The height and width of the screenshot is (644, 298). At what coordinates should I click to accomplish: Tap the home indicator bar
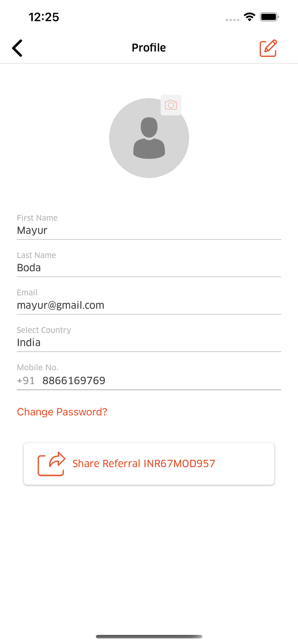[x=149, y=636]
